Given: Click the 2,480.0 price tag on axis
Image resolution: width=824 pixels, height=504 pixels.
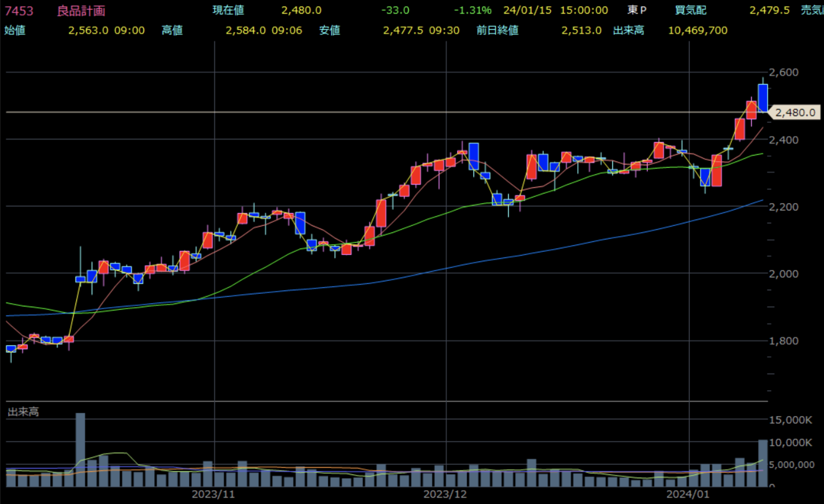Looking at the screenshot, I should coord(795,113).
